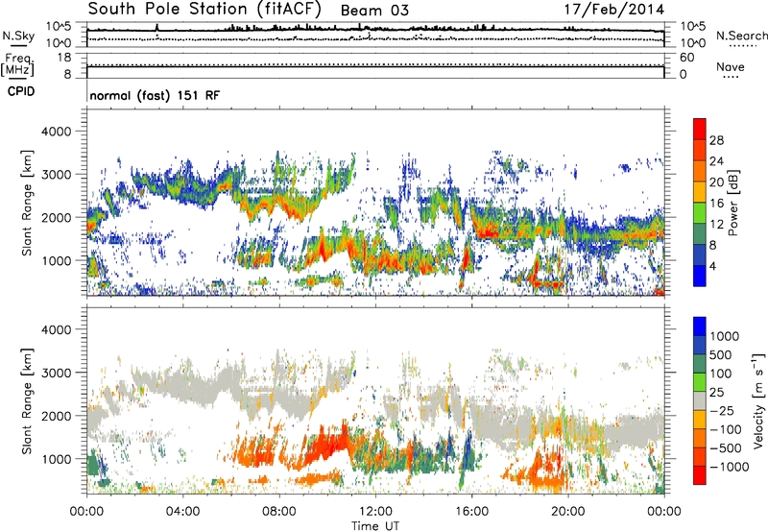The height and width of the screenshot is (532, 768).
Task: Click the 'N.Sky' legend label
Action: pos(18,36)
